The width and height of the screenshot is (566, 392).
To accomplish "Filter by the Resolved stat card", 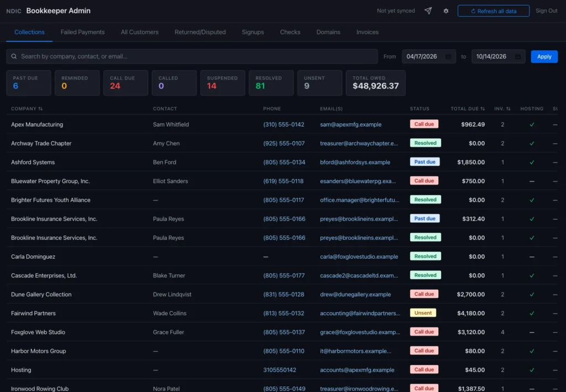I will (271, 83).
